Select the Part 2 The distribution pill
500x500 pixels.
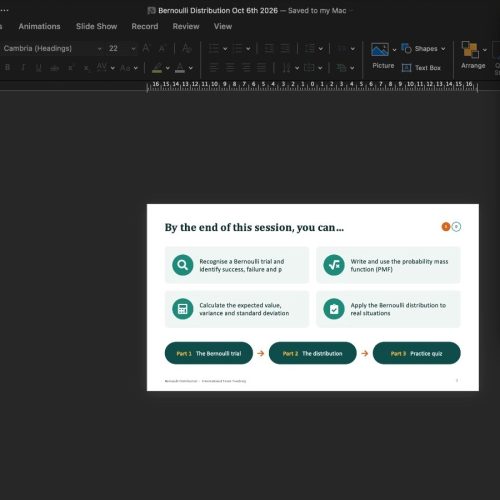[x=313, y=353]
